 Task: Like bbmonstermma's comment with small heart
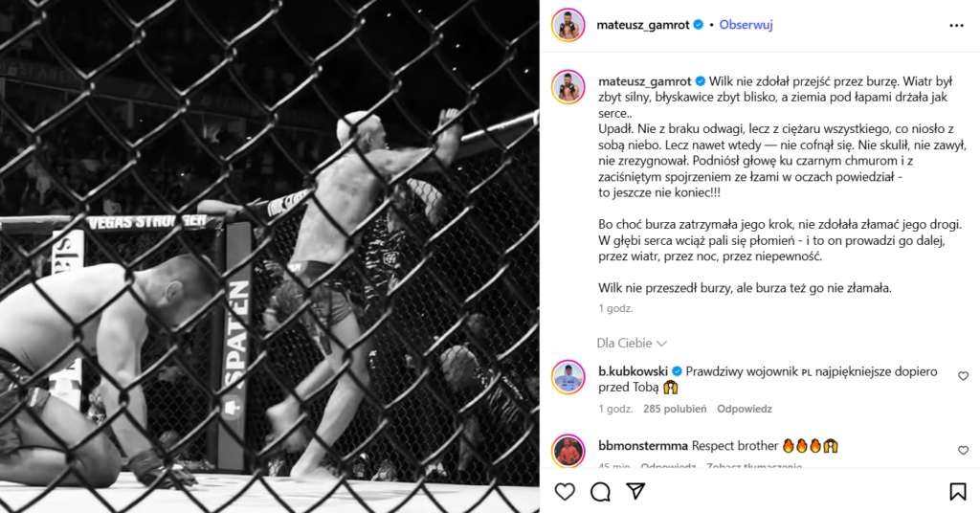963,451
